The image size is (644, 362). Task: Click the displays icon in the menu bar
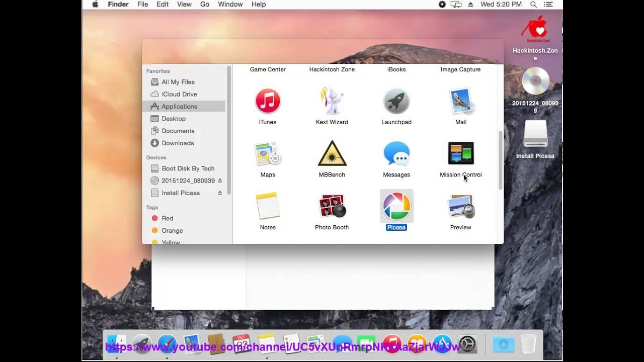pos(456,4)
